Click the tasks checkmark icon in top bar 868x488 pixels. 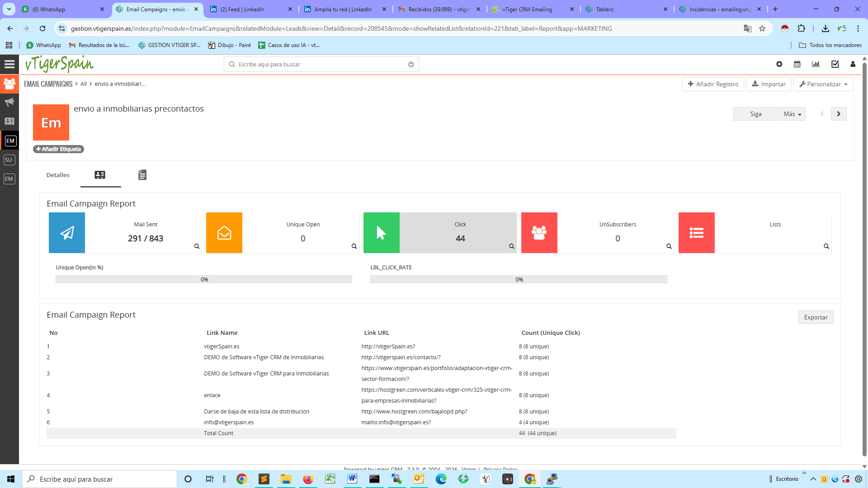pyautogui.click(x=835, y=64)
